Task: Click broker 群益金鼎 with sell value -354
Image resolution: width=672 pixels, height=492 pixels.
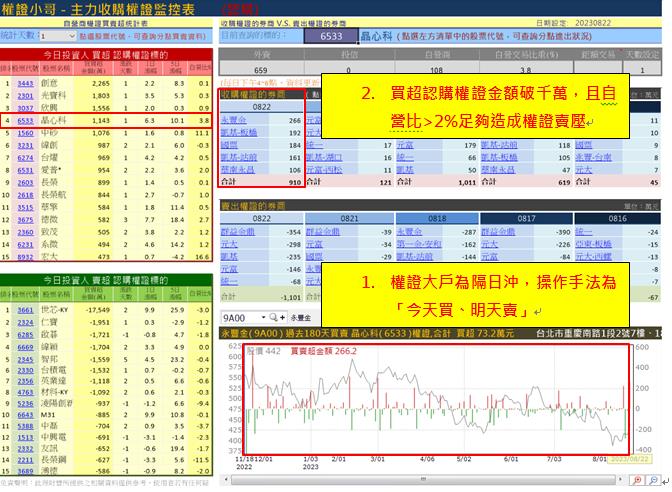Action: (238, 232)
